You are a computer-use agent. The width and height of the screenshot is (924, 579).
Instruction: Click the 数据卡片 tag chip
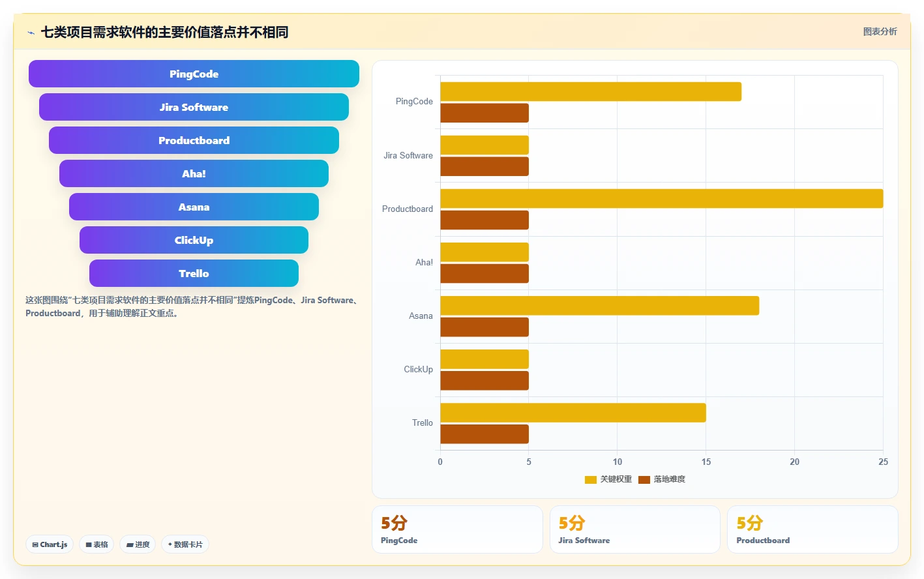click(185, 544)
